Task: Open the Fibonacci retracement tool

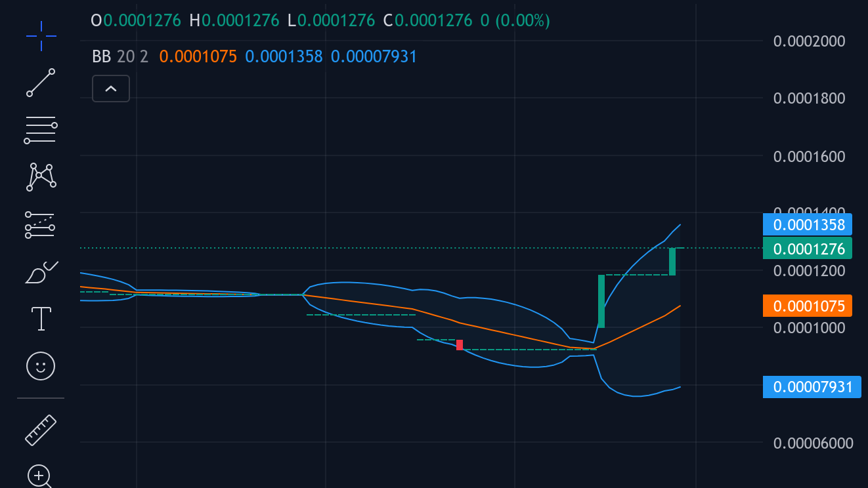Action: [41, 130]
